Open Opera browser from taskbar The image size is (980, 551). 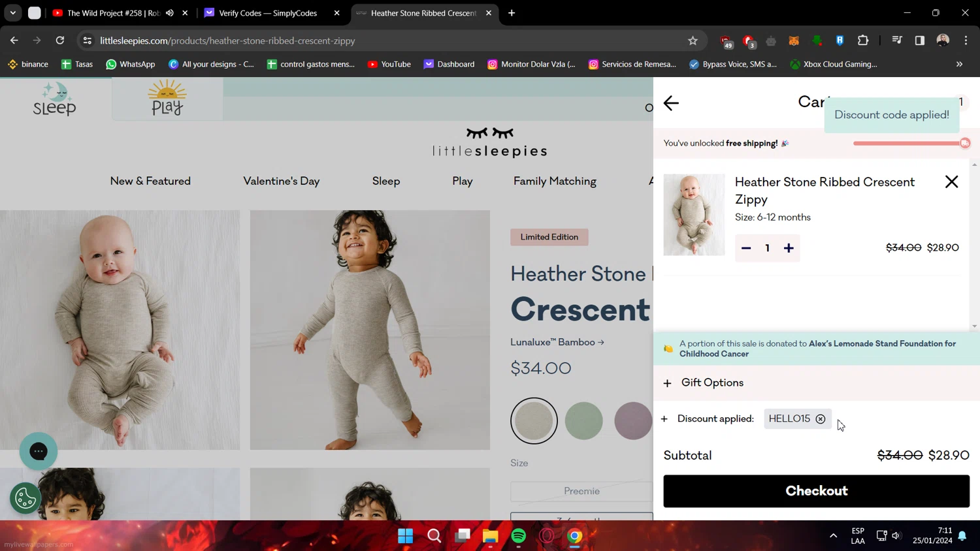pos(547,536)
